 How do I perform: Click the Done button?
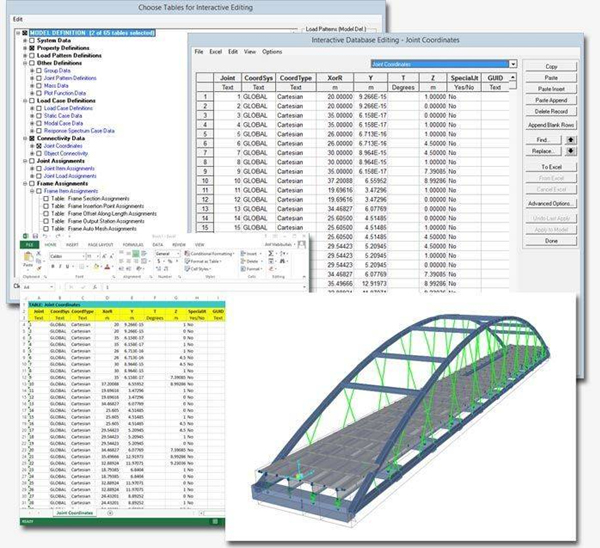coord(551,241)
